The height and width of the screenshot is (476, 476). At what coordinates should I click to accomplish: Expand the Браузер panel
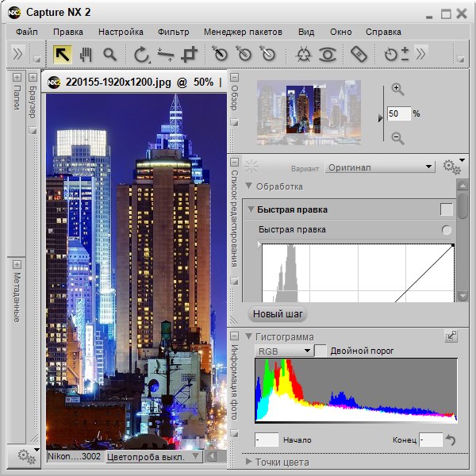[x=33, y=78]
